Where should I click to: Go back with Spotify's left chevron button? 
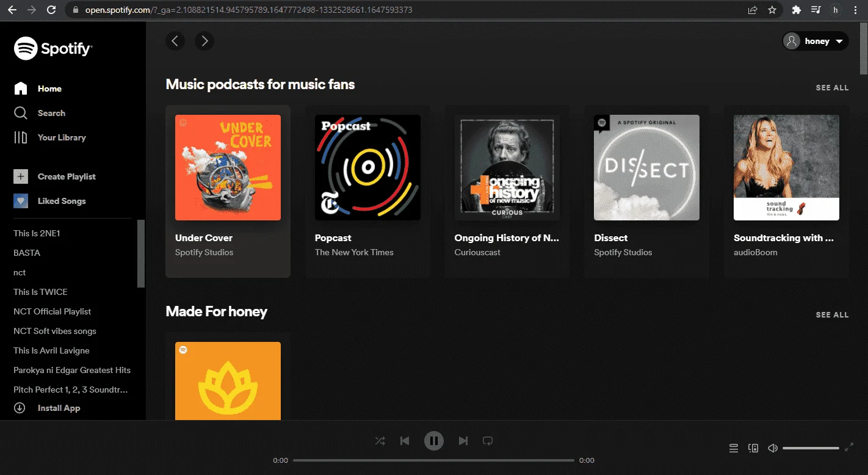coord(175,41)
